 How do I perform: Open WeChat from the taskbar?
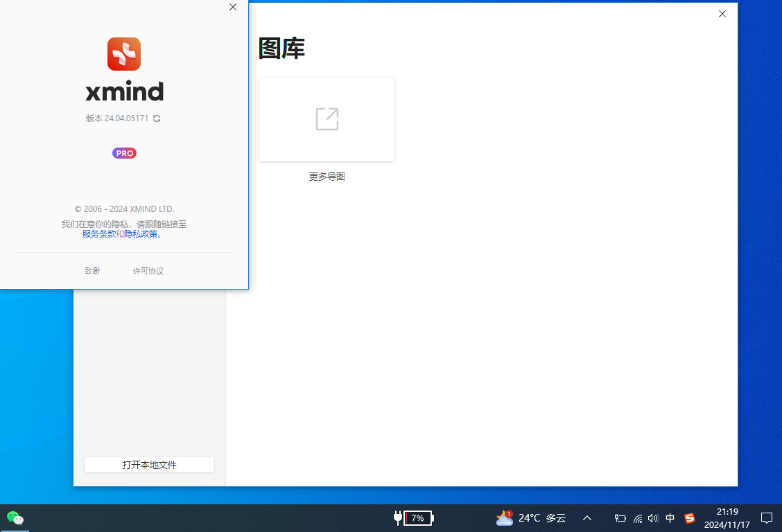click(x=15, y=517)
